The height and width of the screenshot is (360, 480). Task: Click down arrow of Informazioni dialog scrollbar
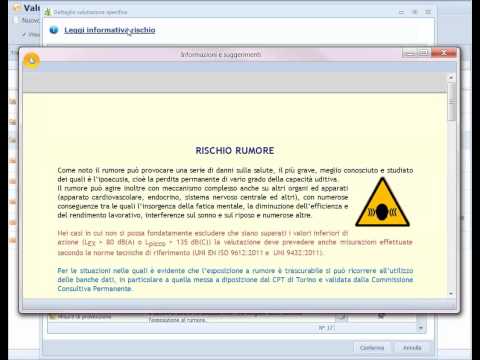click(x=451, y=294)
